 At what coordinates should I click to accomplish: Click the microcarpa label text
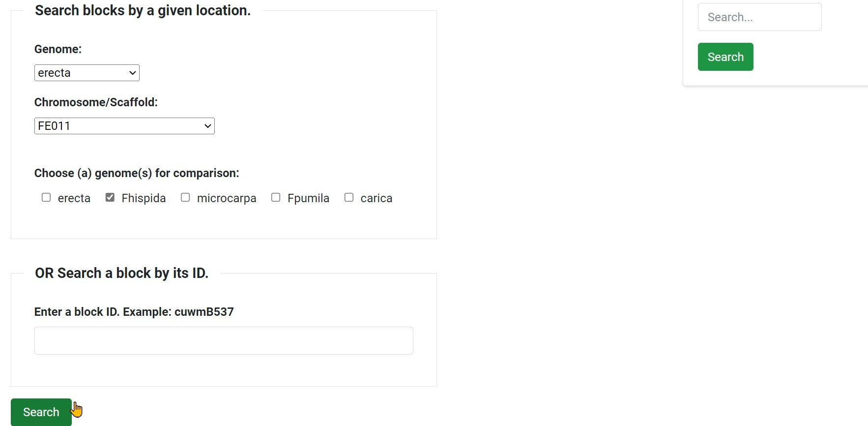tap(227, 198)
